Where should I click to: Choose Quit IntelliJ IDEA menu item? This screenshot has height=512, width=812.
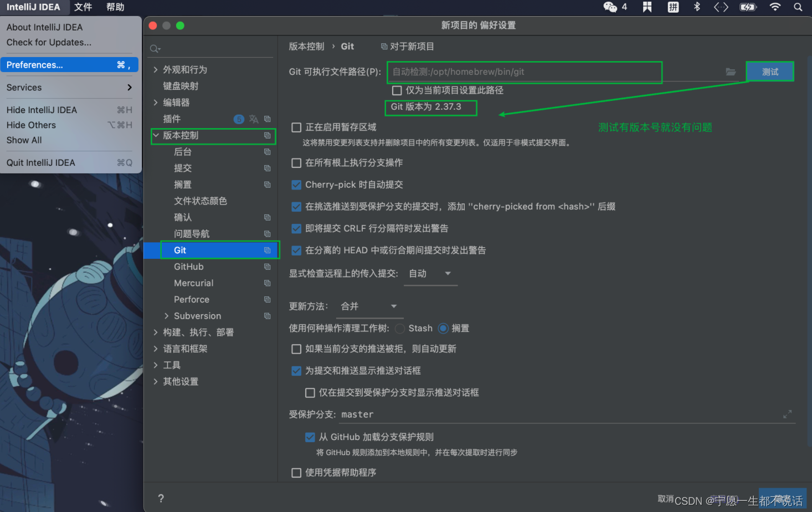(69, 163)
